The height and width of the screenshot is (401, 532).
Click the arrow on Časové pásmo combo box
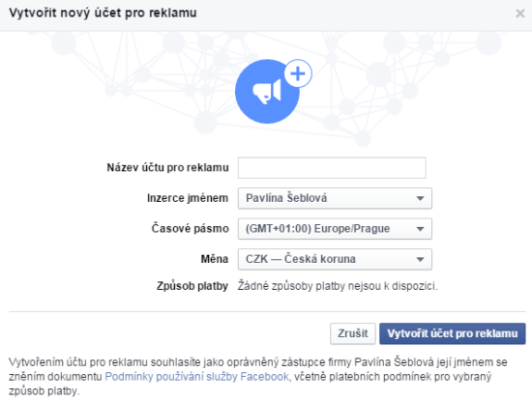click(x=420, y=229)
